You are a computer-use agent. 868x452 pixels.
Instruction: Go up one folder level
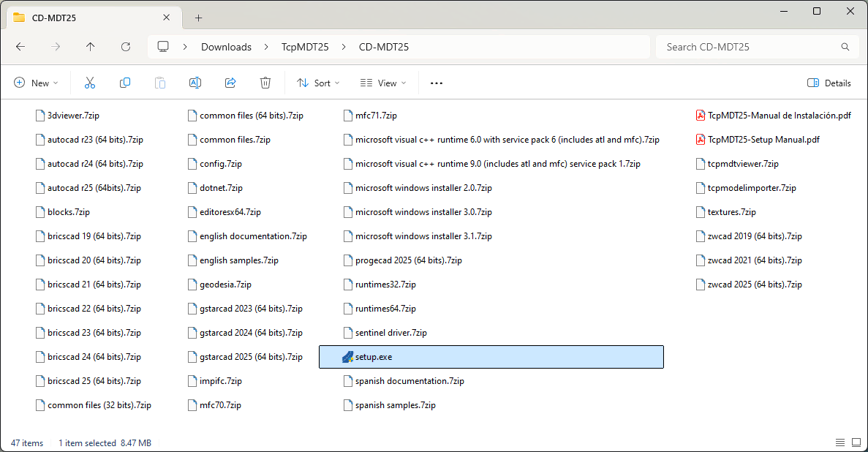90,47
